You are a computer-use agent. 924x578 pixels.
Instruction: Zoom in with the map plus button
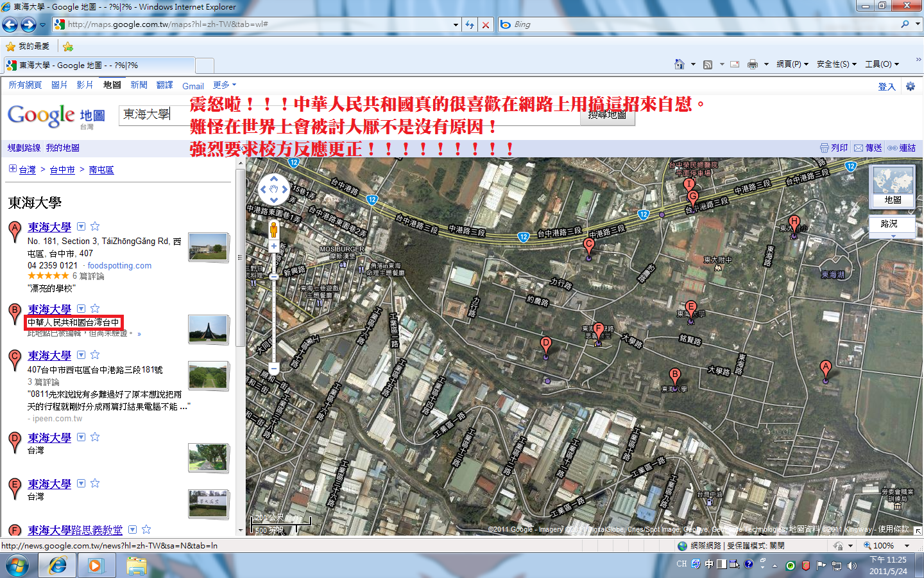click(x=274, y=246)
